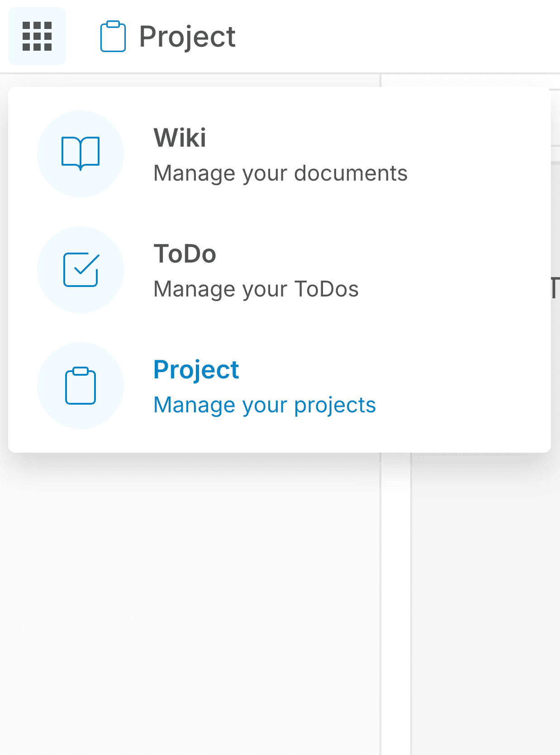Click 'Manage your projects' blue text
Image resolution: width=560 pixels, height=755 pixels.
(x=265, y=405)
